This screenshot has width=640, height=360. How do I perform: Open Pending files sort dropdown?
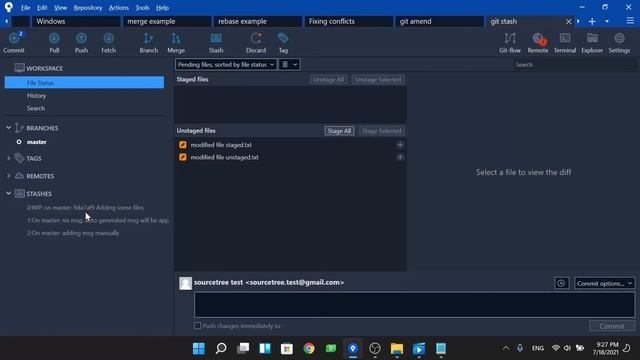(x=226, y=64)
